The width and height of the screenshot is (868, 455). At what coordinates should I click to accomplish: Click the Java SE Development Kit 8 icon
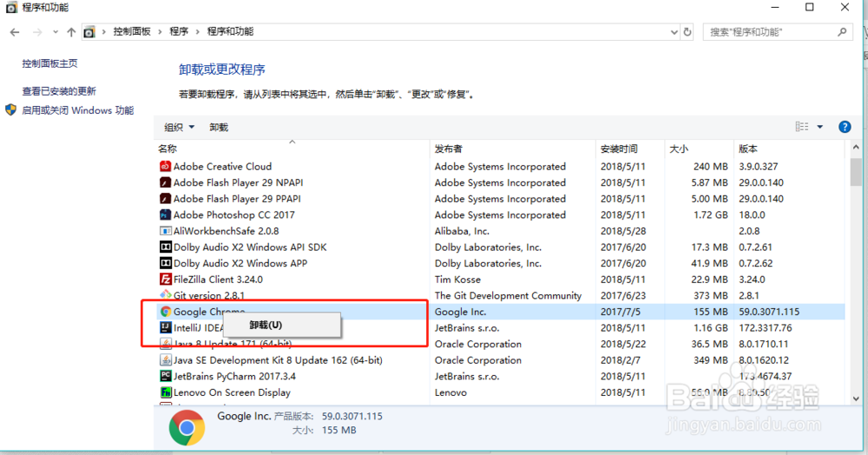click(x=165, y=359)
